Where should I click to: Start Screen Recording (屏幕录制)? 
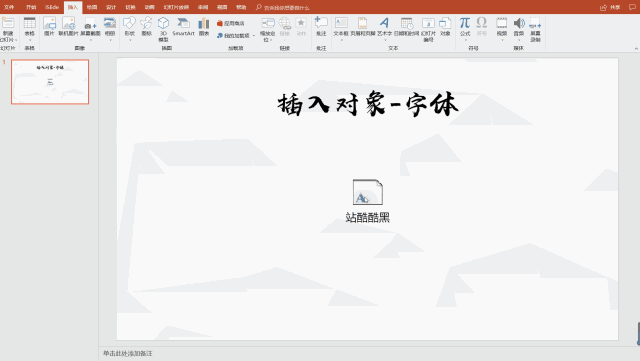[536, 29]
